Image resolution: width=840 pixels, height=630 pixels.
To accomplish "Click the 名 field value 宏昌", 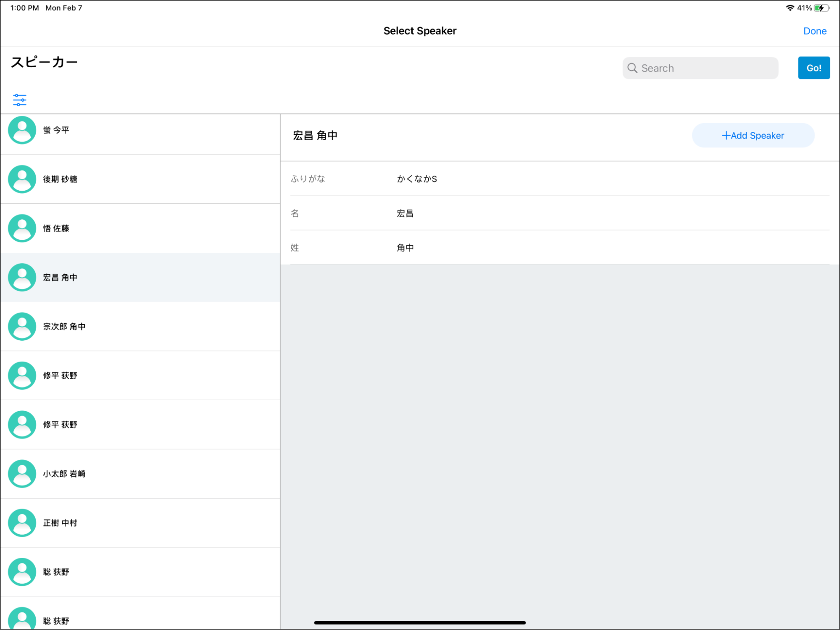I will pos(405,213).
